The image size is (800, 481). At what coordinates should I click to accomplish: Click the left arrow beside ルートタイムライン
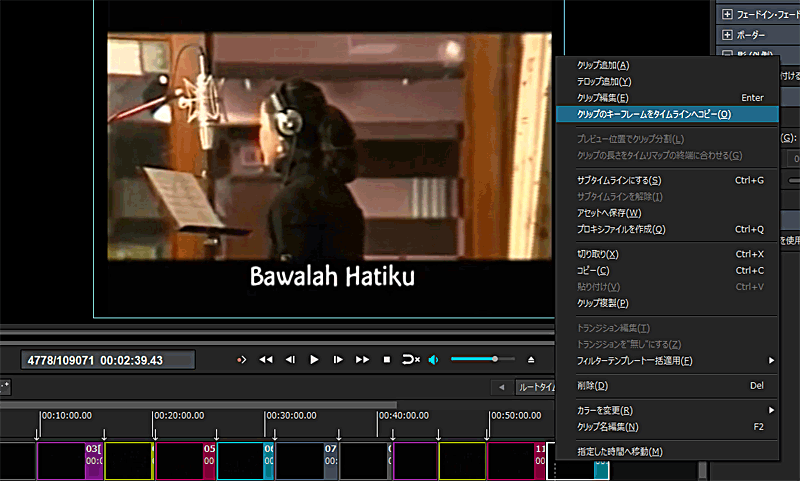502,388
